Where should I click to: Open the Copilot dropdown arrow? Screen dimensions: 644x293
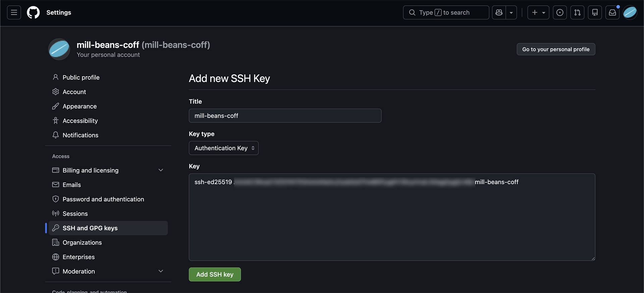coord(511,12)
